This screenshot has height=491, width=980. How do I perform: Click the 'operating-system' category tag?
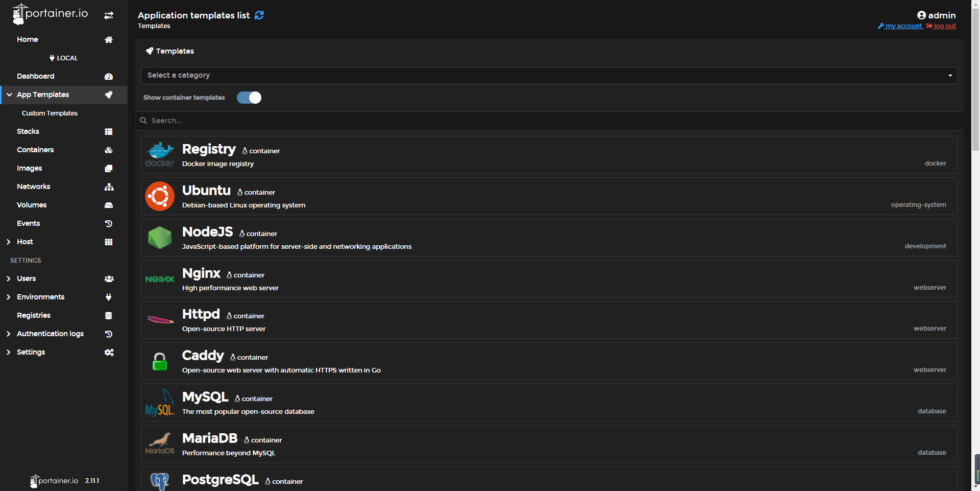919,205
